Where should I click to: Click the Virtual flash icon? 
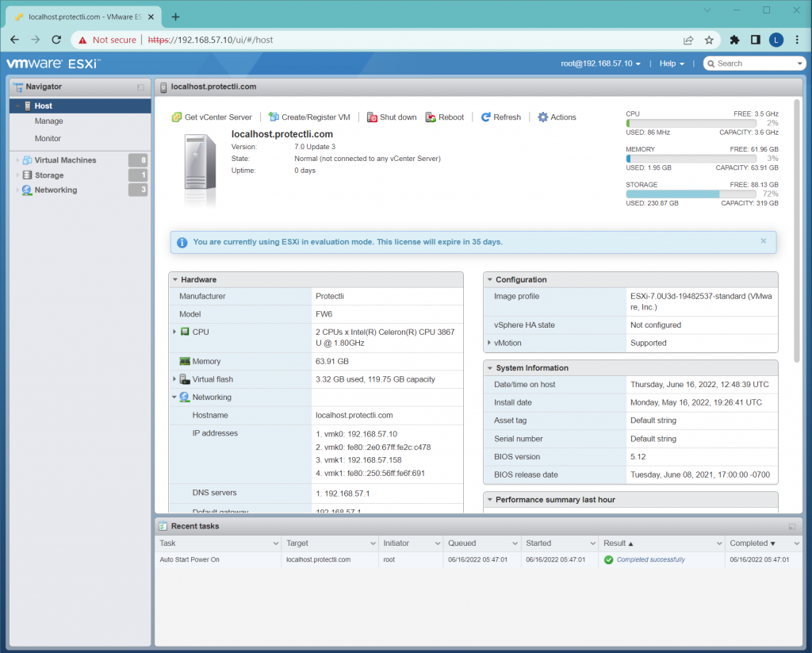click(x=185, y=379)
